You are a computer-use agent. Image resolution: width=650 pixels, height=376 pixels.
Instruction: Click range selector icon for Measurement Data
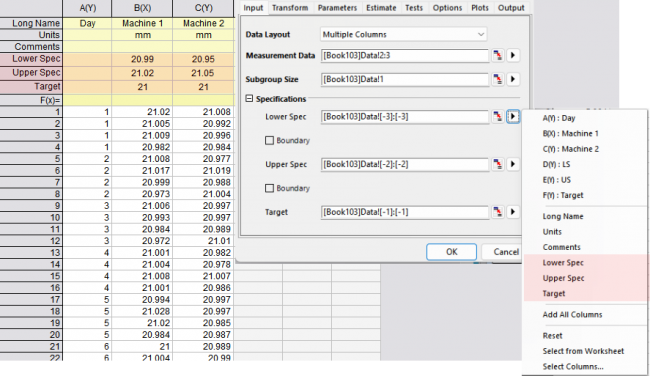pos(498,55)
